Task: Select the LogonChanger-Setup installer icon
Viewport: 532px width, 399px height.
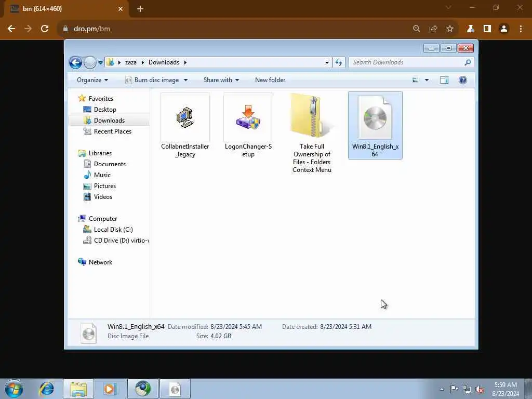Action: pyautogui.click(x=248, y=117)
